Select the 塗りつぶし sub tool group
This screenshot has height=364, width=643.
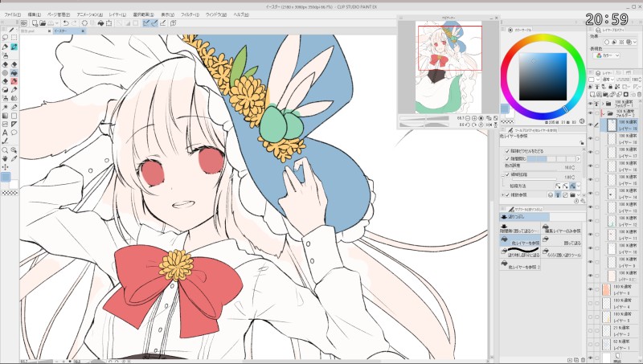pyautogui.click(x=524, y=217)
